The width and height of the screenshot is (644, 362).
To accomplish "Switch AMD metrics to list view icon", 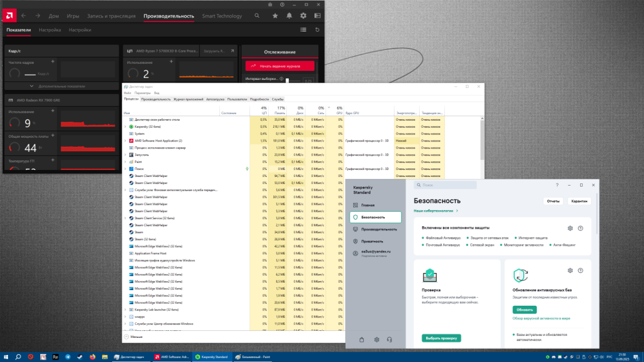I will 303,30.
